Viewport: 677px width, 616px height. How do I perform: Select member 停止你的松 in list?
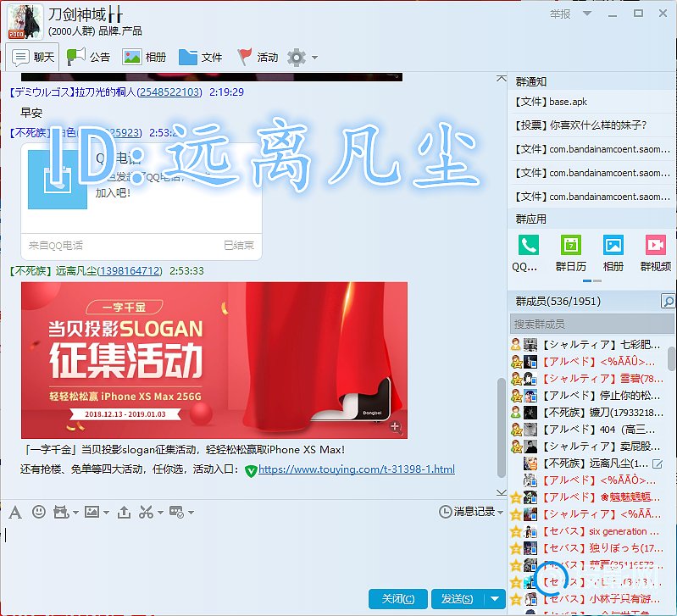pos(592,396)
